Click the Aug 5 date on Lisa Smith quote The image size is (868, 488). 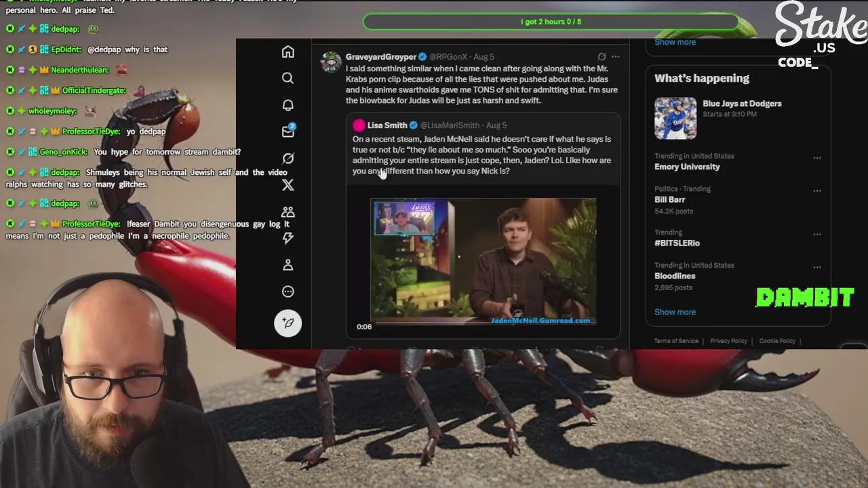click(496, 125)
